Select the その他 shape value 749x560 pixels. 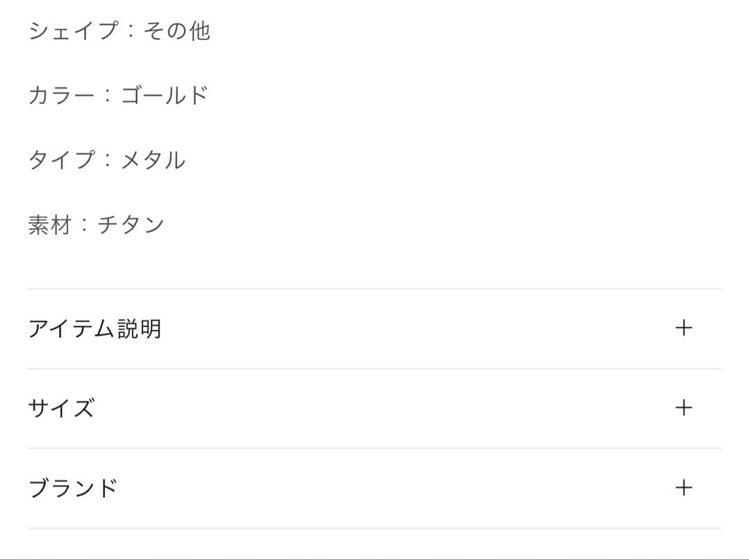tap(176, 31)
